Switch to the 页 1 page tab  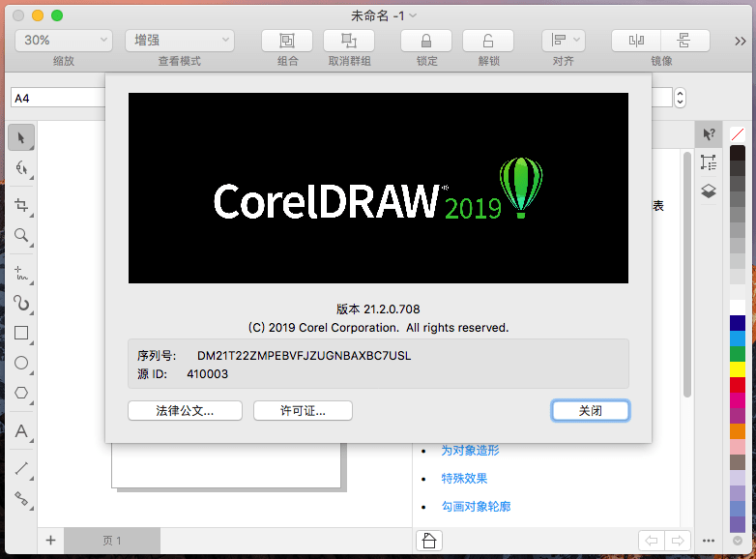pyautogui.click(x=112, y=541)
